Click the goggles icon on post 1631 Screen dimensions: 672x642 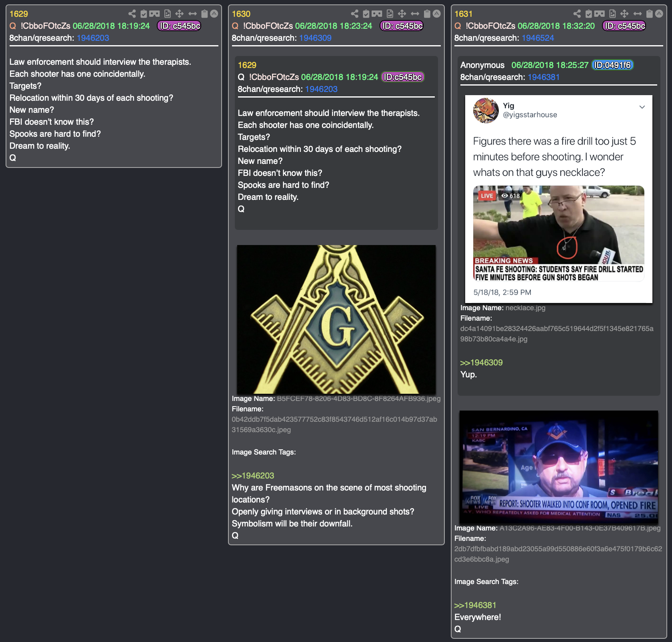[599, 14]
